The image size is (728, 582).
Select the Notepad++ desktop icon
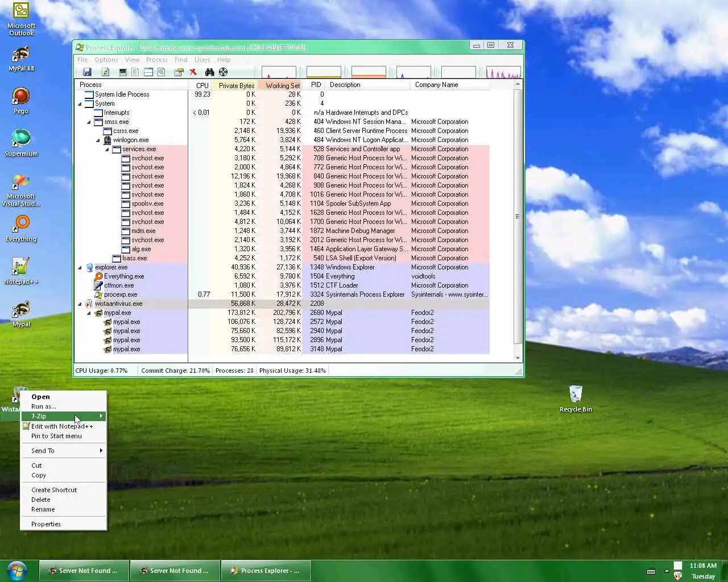(x=21, y=271)
